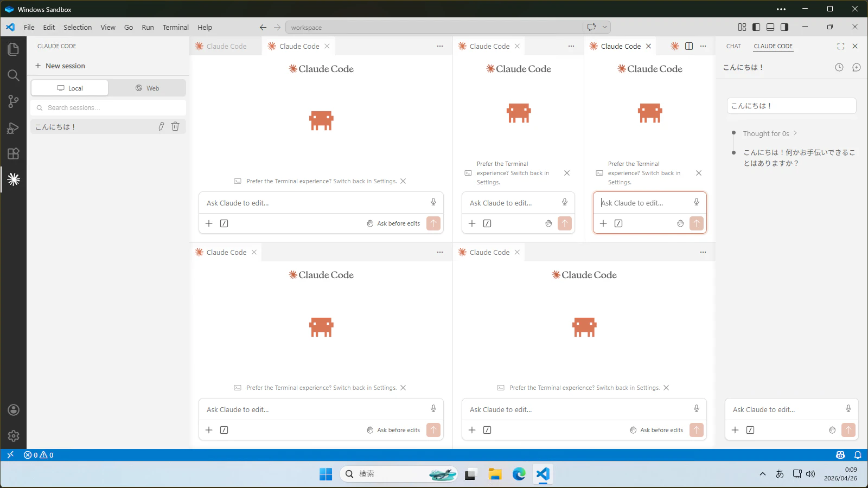
Task: Open the remote window indicator in status bar
Action: 10,455
